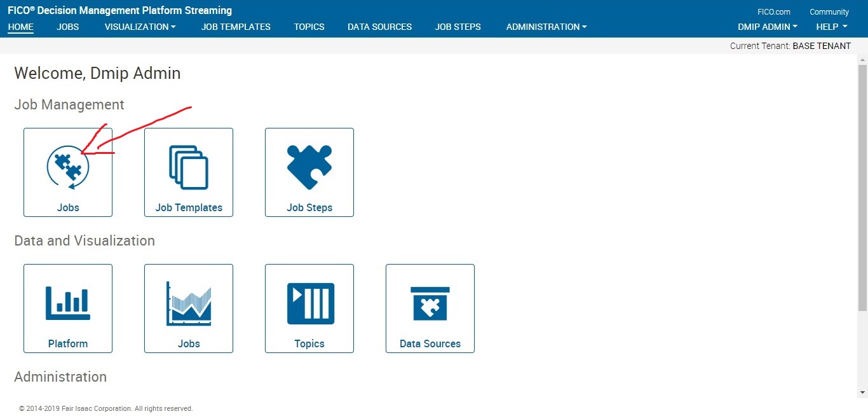
Task: Click JOB STEPS in the menu bar
Action: (x=458, y=27)
